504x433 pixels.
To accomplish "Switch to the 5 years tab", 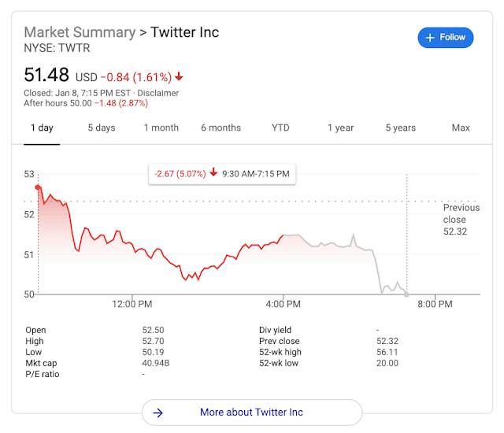I will 400,128.
